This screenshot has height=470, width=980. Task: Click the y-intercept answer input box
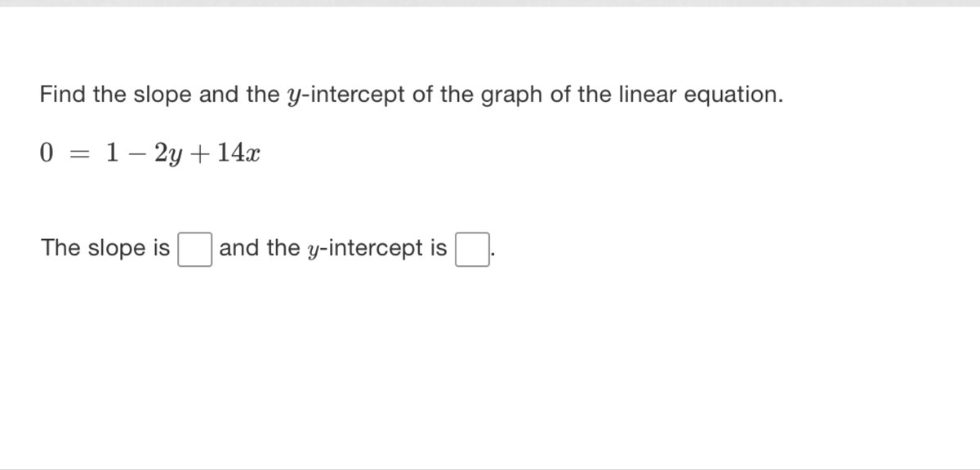(472, 250)
